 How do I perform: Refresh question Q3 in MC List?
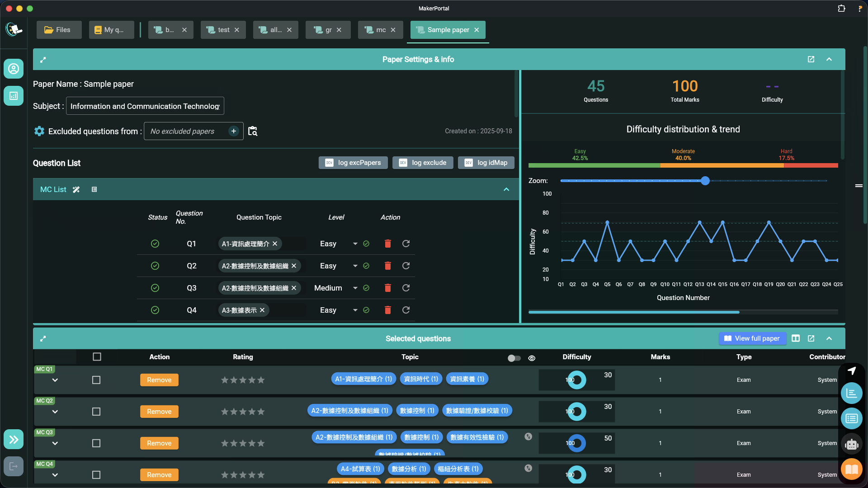click(x=406, y=288)
